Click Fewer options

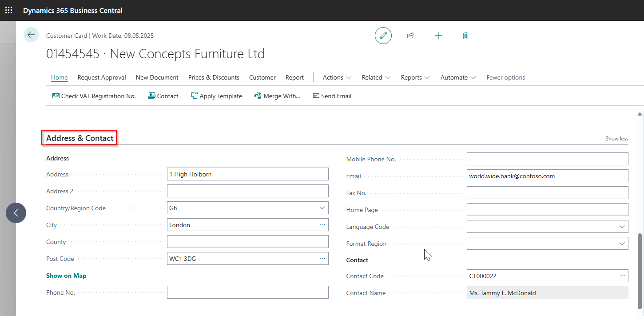[506, 77]
